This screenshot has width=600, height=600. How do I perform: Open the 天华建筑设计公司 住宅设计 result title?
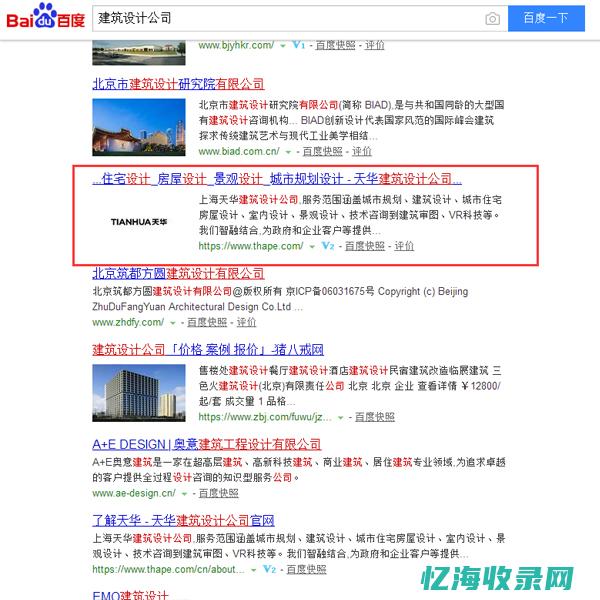(x=277, y=179)
